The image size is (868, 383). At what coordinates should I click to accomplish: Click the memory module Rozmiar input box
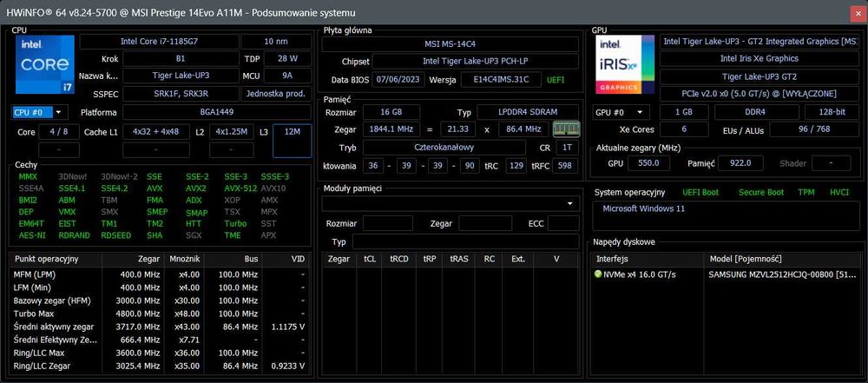click(x=387, y=223)
